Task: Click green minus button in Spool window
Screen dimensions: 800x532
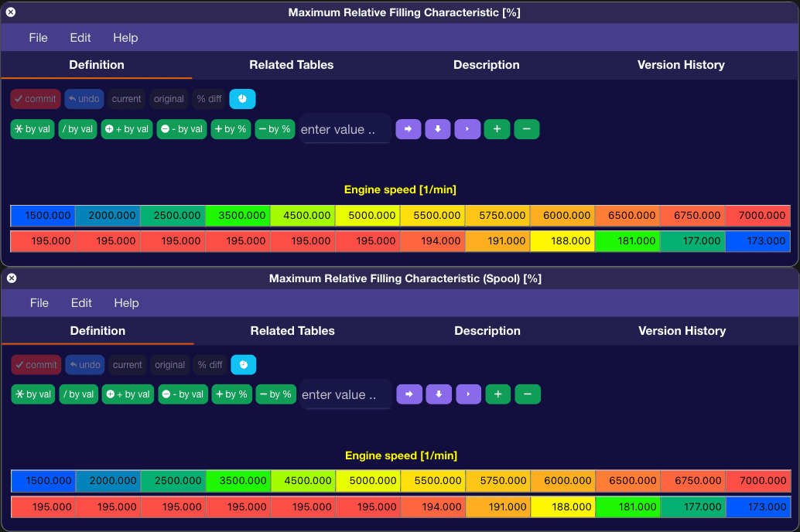Action: (x=528, y=394)
